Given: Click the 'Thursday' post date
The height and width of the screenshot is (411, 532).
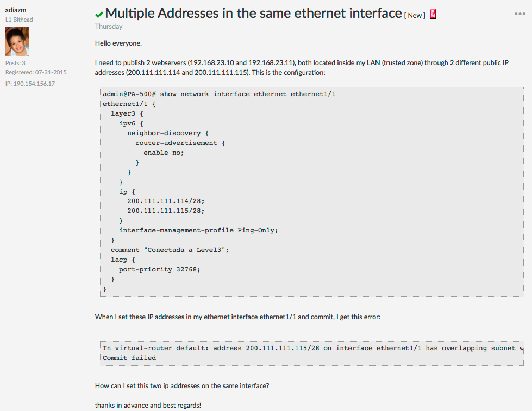Looking at the screenshot, I should point(109,27).
